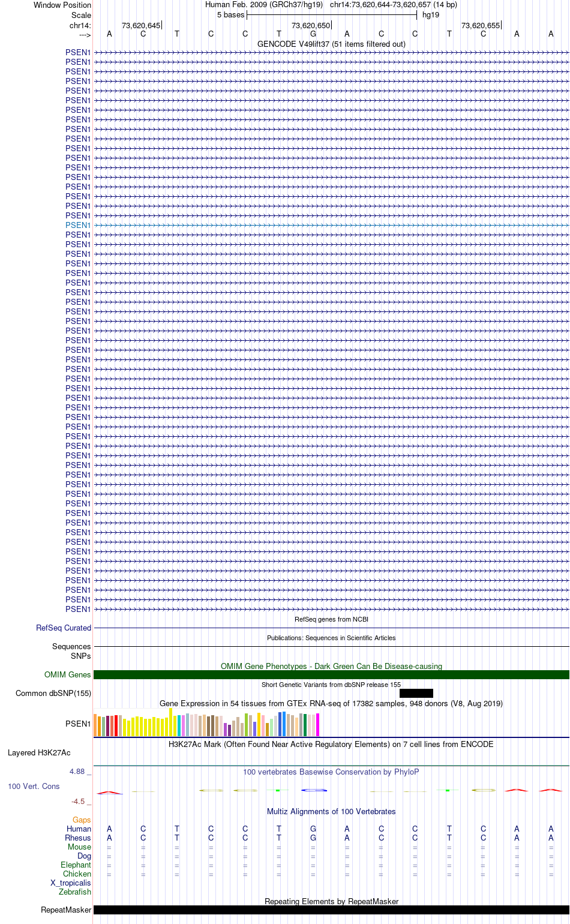Screen dimensions: 570x924
Task: Click the G base in Human alignment row
Action: point(313,829)
